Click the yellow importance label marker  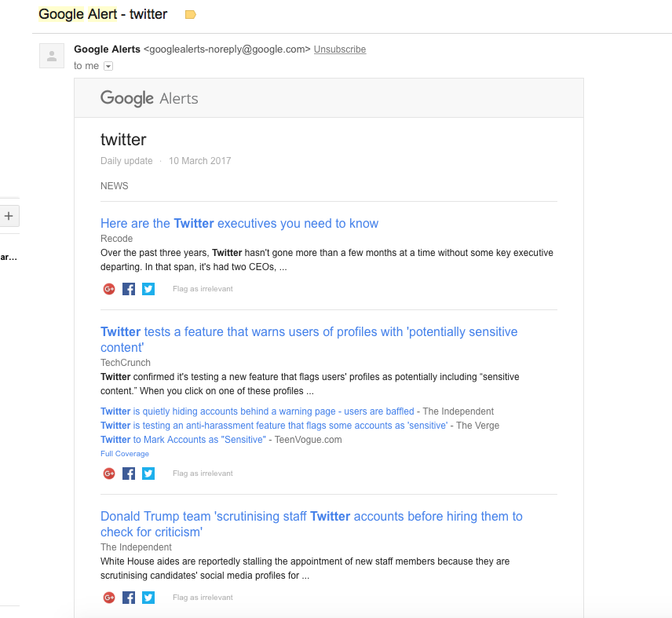[190, 15]
